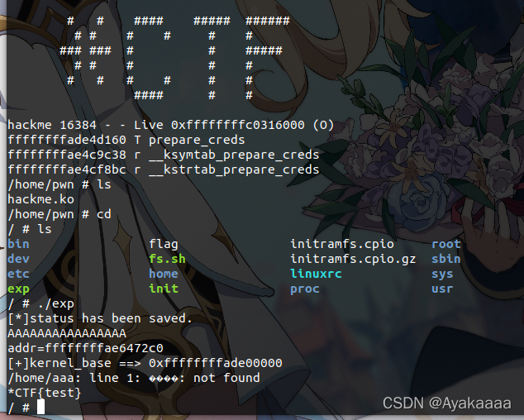Screen dimensions: 524x420
Task: Select the 'sbin' directory entry
Action: tap(446, 259)
